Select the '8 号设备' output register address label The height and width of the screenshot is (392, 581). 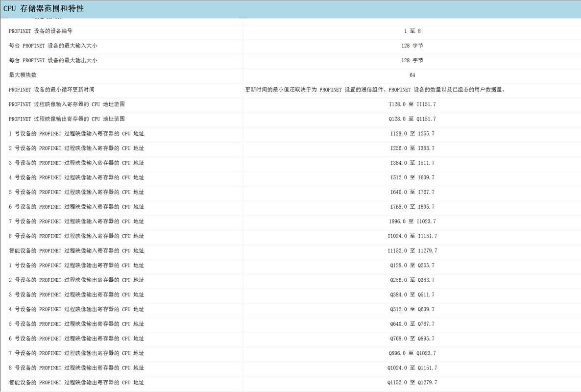click(x=76, y=368)
